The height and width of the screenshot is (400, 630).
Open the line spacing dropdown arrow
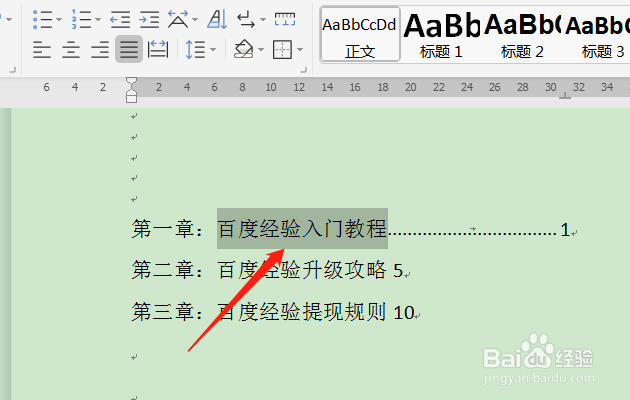213,50
